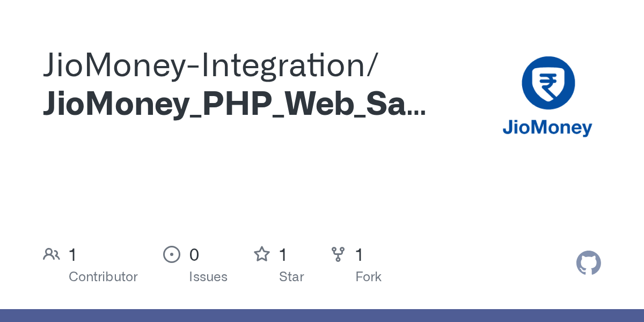This screenshot has width=644, height=322.
Task: Click the Issues label
Action: (208, 277)
